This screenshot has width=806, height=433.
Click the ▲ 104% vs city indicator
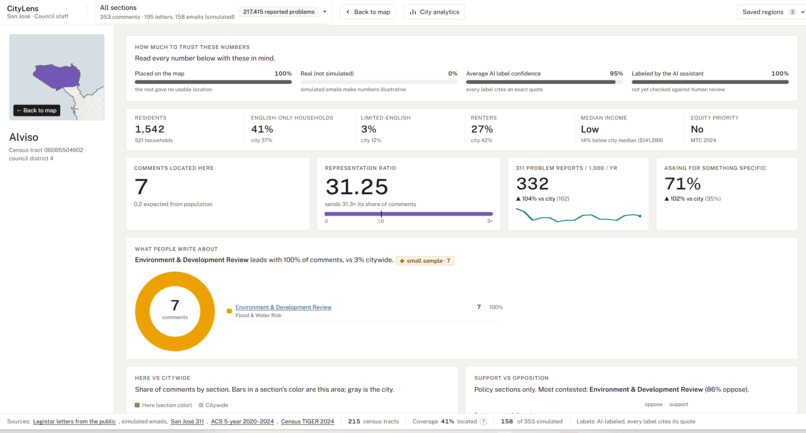coord(543,199)
